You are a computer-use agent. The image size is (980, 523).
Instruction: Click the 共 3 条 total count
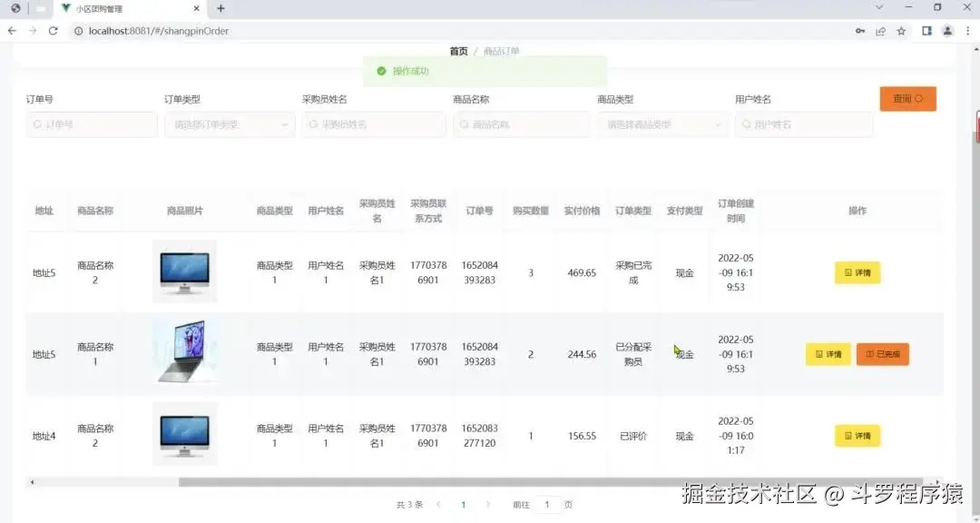[x=409, y=504]
